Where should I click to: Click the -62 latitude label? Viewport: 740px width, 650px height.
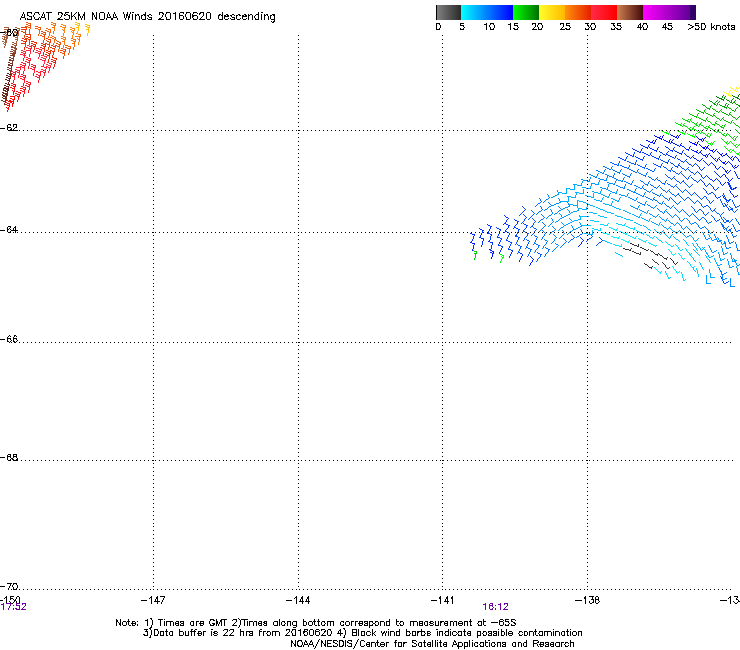tap(9, 127)
